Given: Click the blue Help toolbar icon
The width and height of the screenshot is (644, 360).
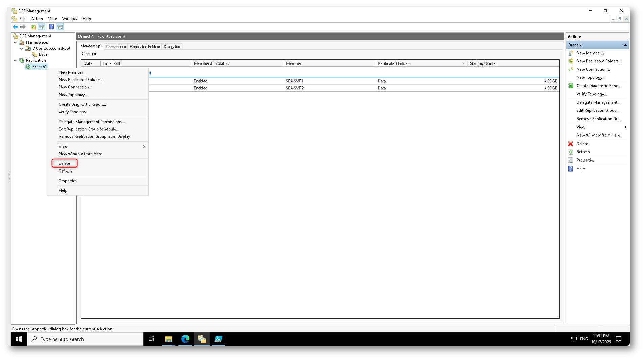Looking at the screenshot, I should tap(51, 27).
